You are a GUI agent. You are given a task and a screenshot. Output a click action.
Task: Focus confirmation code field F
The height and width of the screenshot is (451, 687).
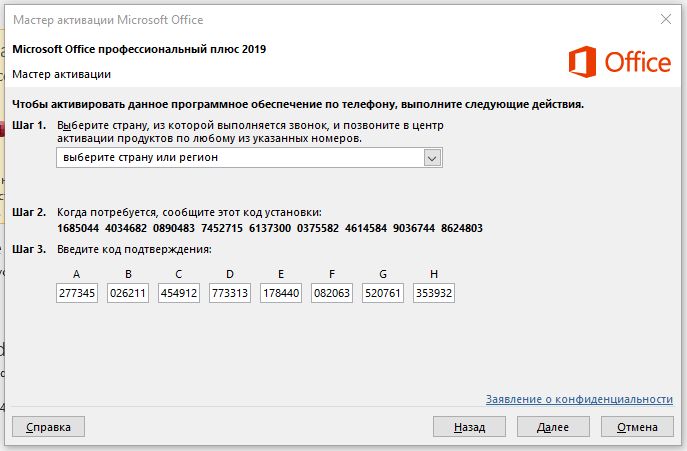point(332,294)
